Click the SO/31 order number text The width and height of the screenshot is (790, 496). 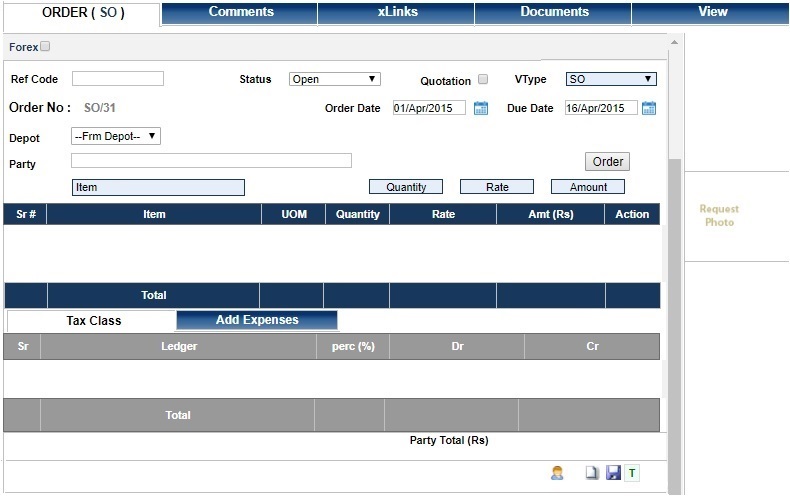[x=100, y=108]
